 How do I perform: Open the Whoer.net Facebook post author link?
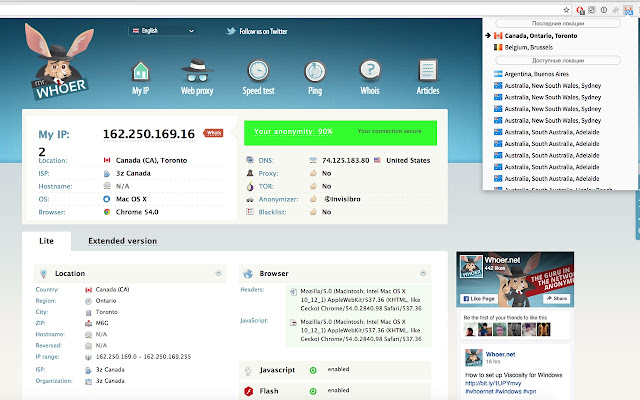(500, 354)
